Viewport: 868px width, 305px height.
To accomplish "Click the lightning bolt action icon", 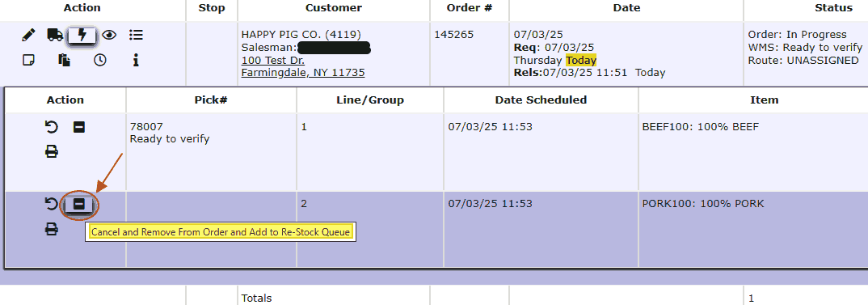I will (x=82, y=36).
